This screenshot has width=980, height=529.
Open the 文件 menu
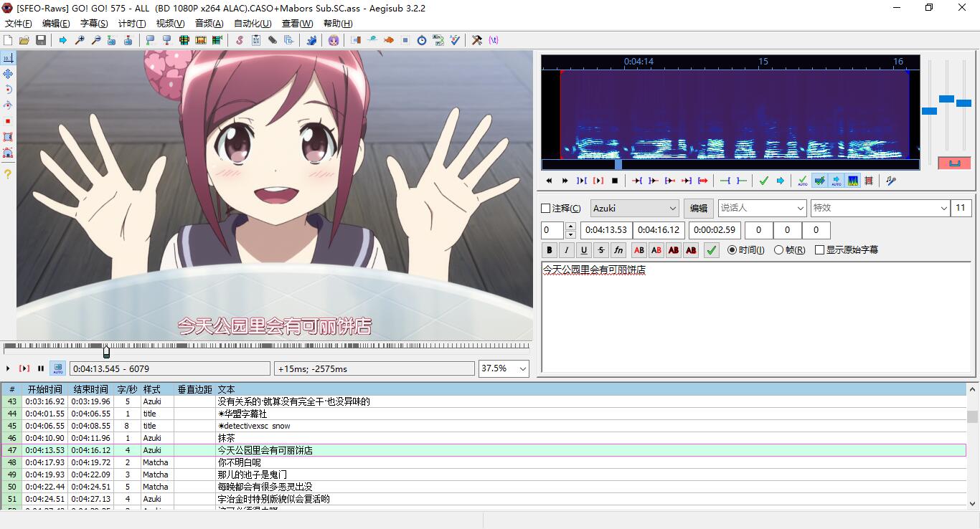coord(18,24)
